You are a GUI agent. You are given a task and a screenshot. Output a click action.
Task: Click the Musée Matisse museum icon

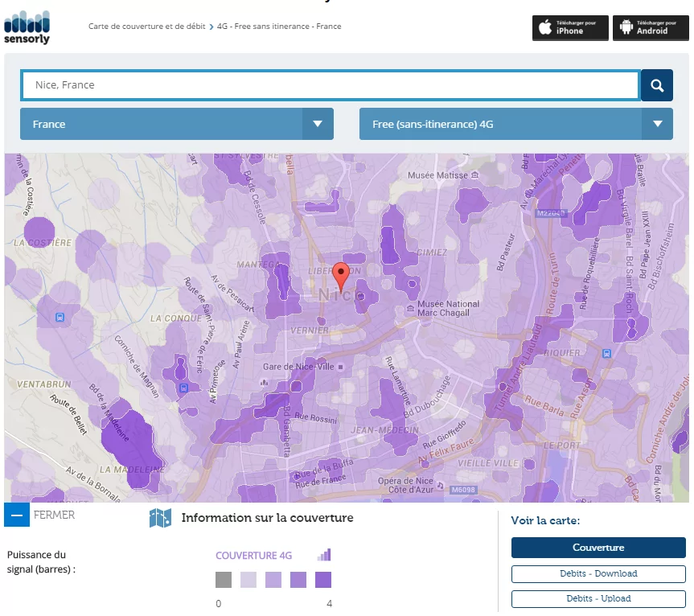[474, 175]
